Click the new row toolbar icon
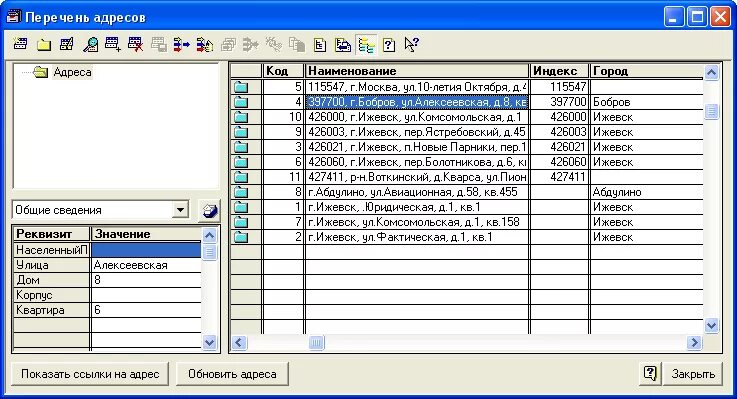The width and height of the screenshot is (737, 399). [x=20, y=45]
